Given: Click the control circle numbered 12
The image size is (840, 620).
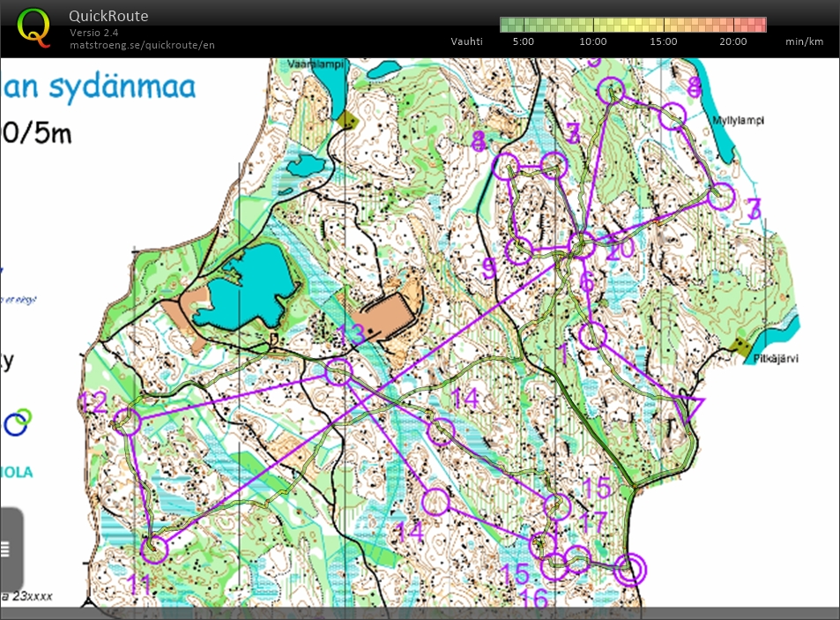Looking at the screenshot, I should tap(128, 422).
